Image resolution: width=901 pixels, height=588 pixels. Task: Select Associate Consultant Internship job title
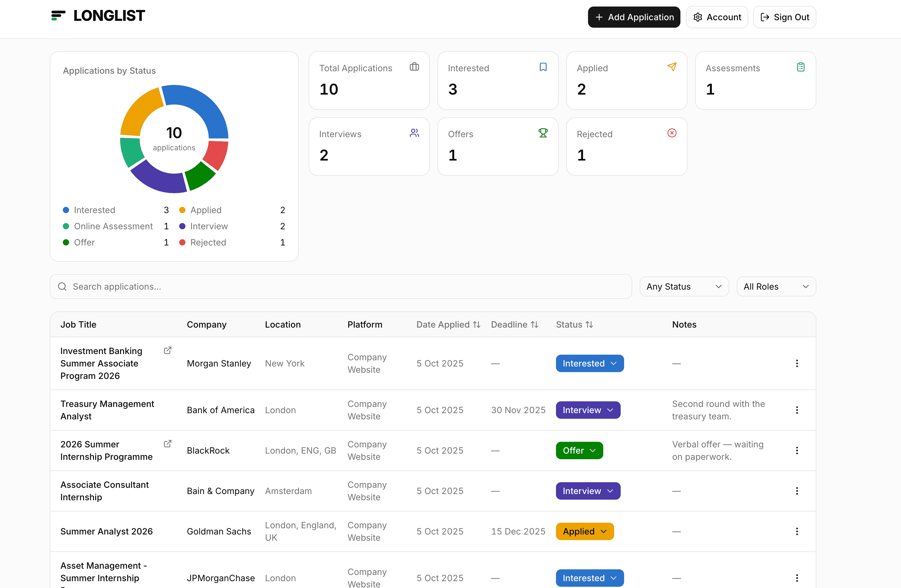click(105, 491)
